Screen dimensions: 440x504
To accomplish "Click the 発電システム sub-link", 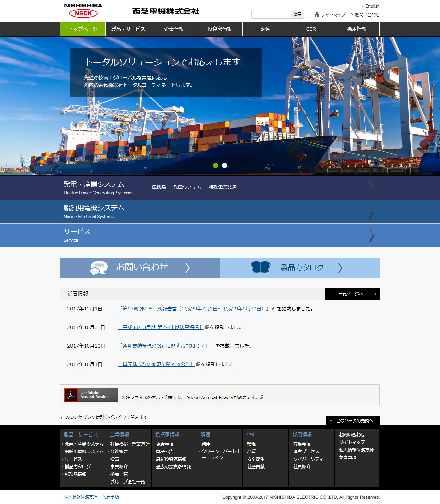I will [x=187, y=187].
